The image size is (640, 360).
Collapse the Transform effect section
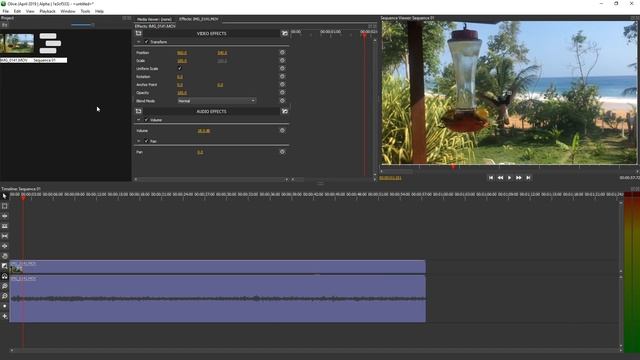click(139, 42)
